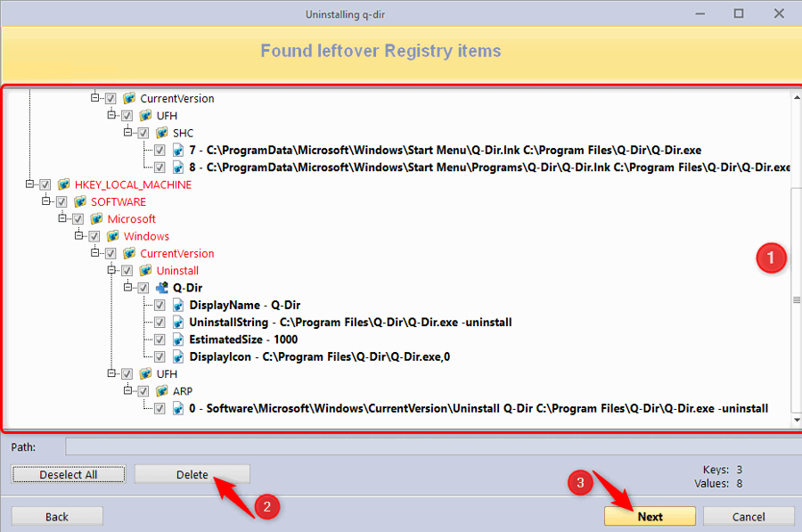This screenshot has height=532, width=802.
Task: Collapse the SHC node
Action: point(127,132)
